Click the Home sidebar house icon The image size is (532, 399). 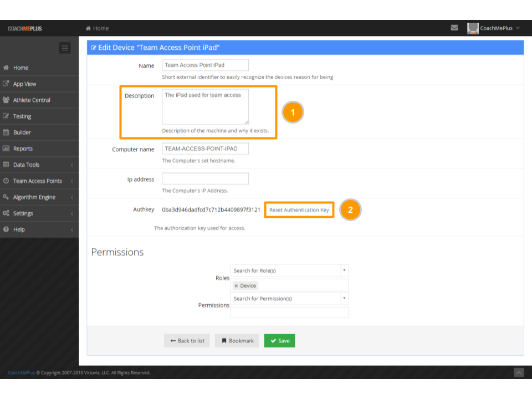(6, 68)
